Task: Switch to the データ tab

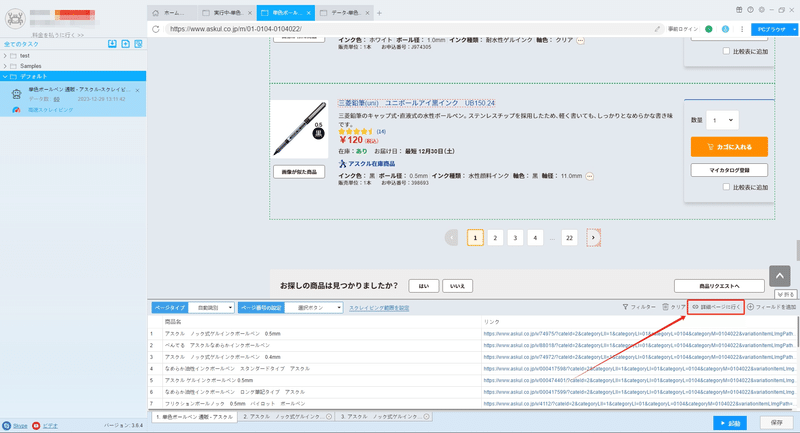Action: [x=344, y=13]
